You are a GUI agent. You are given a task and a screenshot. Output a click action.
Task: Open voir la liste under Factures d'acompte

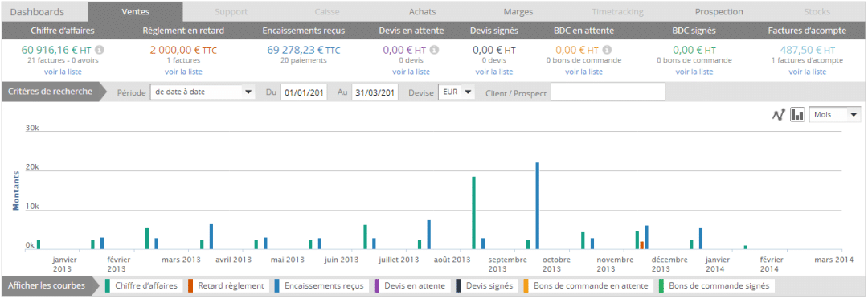[808, 72]
